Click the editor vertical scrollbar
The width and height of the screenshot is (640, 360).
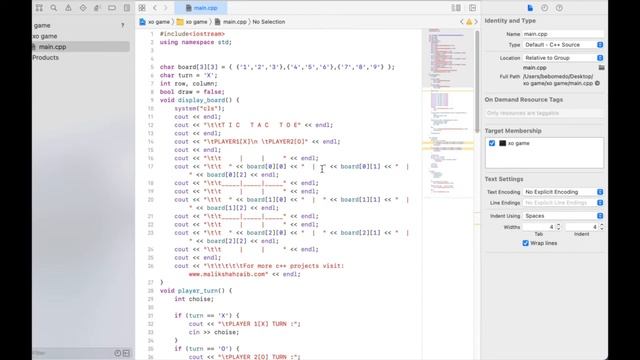pos(477,81)
